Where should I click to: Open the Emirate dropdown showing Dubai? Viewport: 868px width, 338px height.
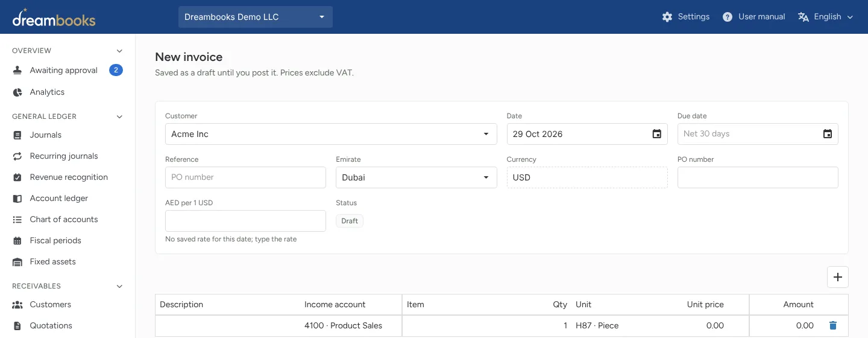pyautogui.click(x=417, y=177)
